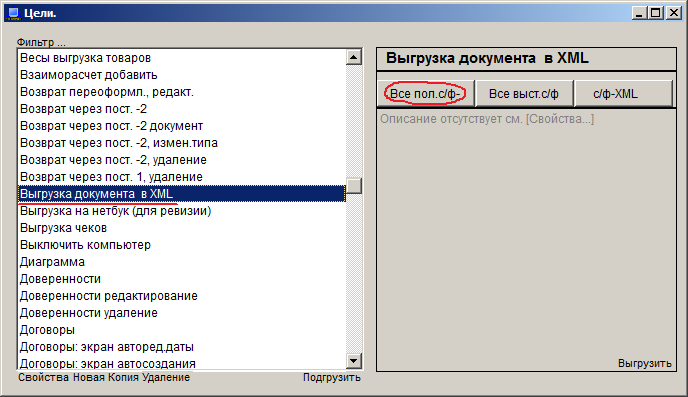Select 'Договоры: экран автосоздания' row

(182, 363)
